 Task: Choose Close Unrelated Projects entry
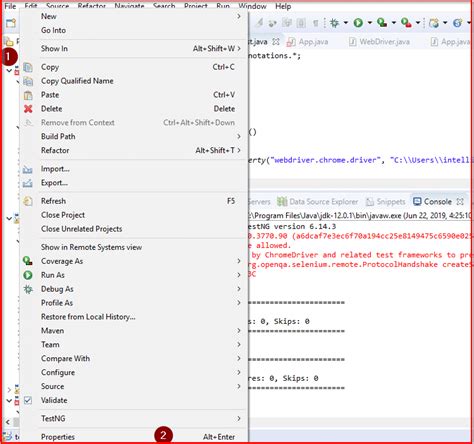pyautogui.click(x=134, y=229)
